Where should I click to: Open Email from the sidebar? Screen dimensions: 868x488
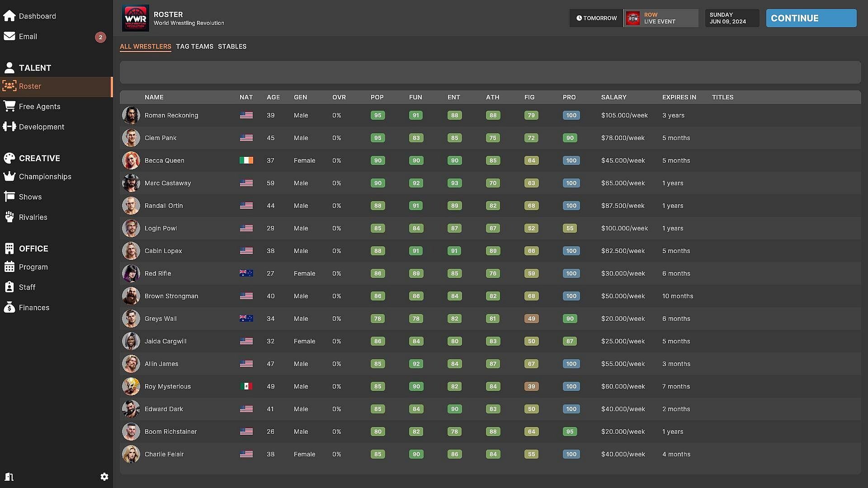28,37
